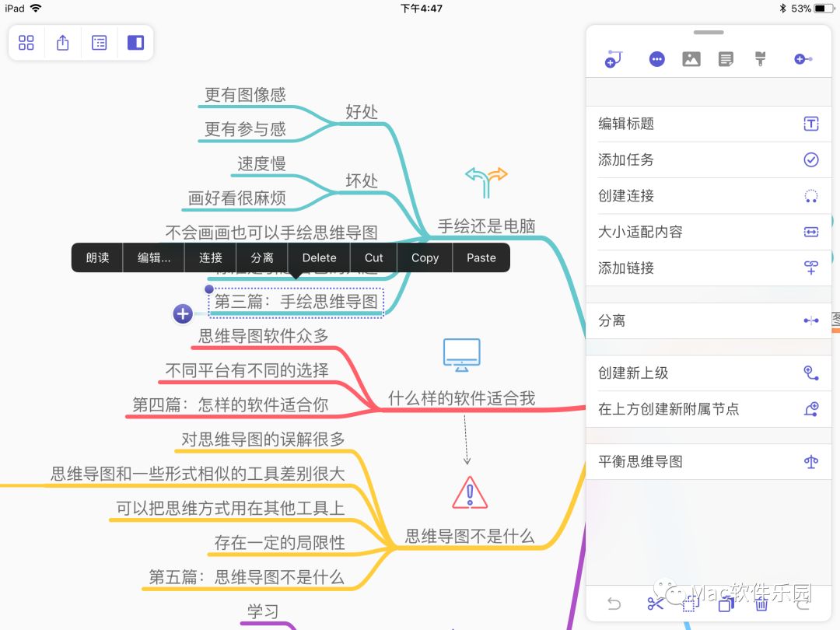The width and height of the screenshot is (840, 630).
Task: Tap the Bluetooth icon in status bar
Action: [x=782, y=9]
